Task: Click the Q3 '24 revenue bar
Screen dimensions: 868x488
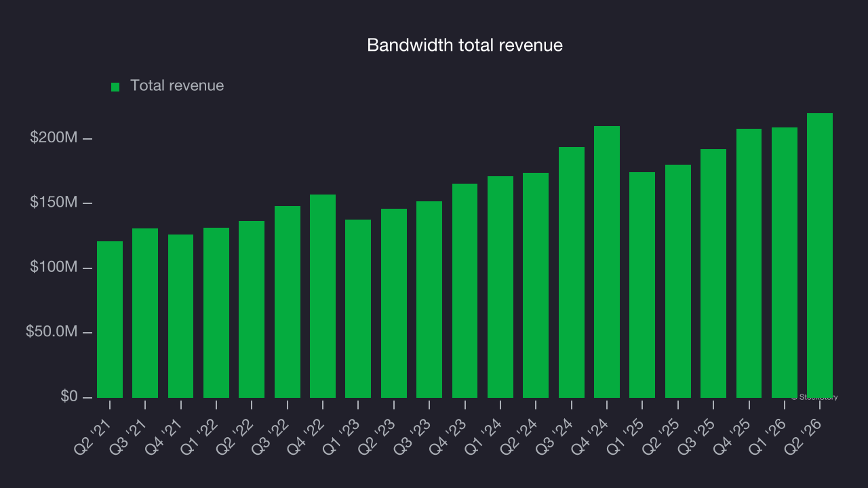Action: tap(572, 272)
